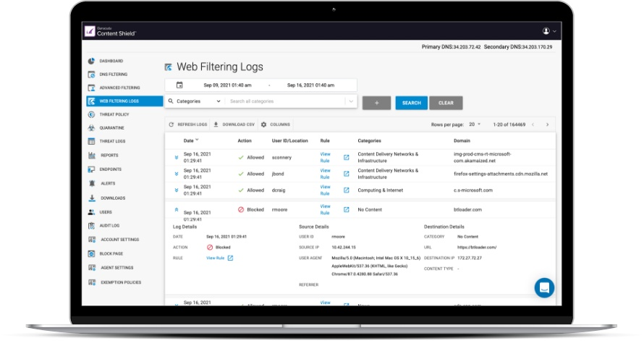Click the https://btloader.com/ URL value

[477, 248]
